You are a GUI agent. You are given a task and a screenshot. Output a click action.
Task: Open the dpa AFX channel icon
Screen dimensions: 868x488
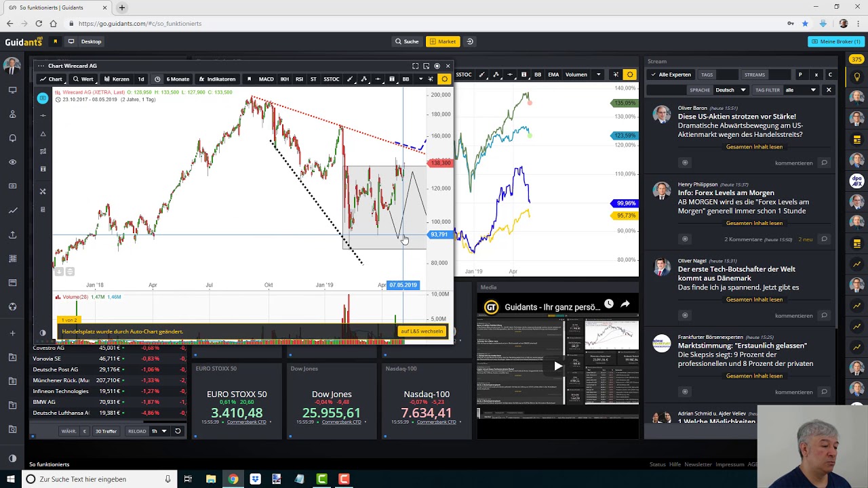(x=856, y=182)
